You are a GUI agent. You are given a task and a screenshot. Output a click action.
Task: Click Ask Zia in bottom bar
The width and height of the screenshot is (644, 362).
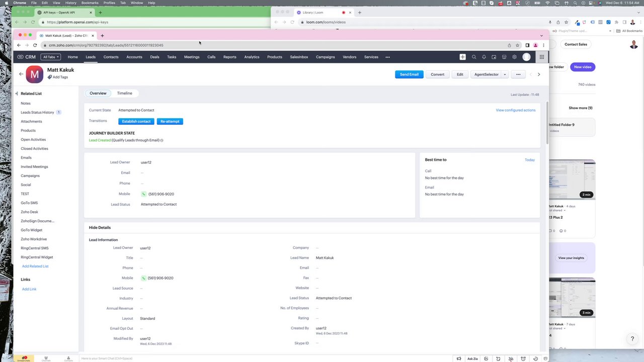click(472, 358)
